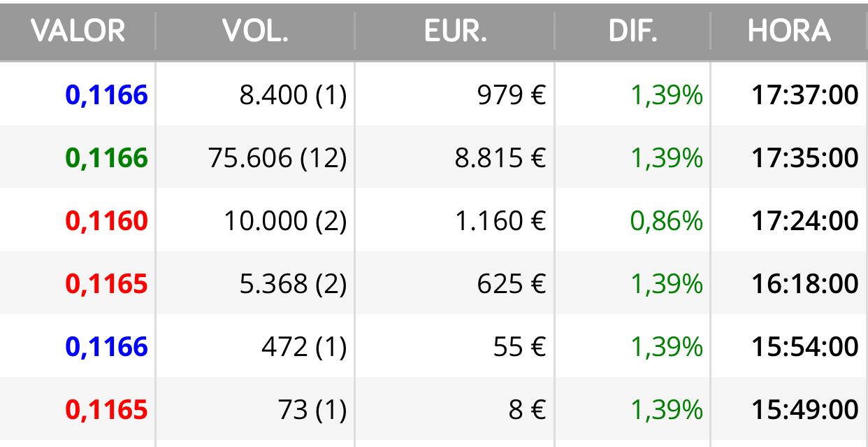
Task: Click the red 0,1165 value at 15:49:00
Action: coord(107,410)
